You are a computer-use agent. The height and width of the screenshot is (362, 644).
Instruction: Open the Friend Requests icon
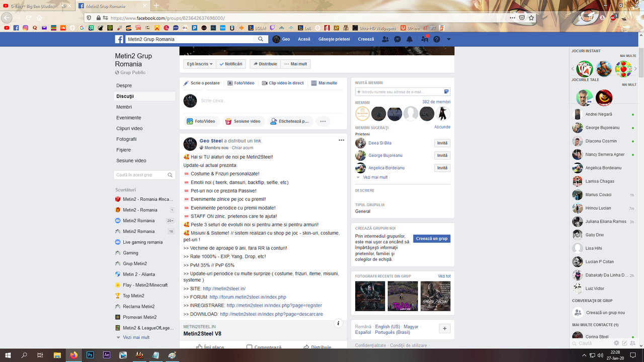tap(385, 39)
